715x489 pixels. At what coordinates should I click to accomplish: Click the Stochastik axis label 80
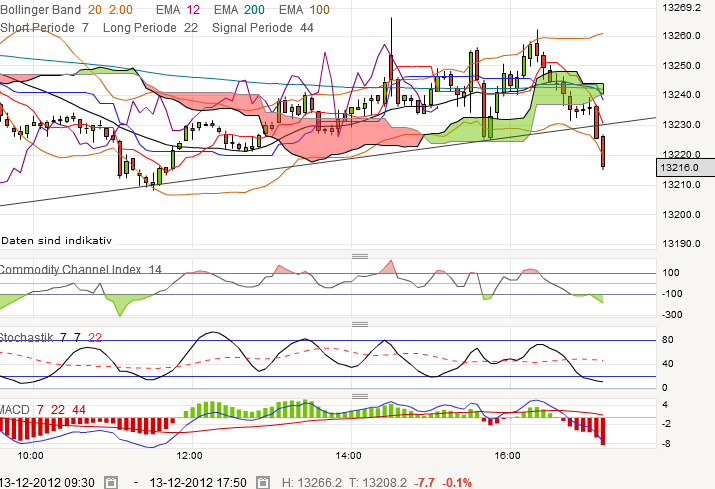coord(668,340)
